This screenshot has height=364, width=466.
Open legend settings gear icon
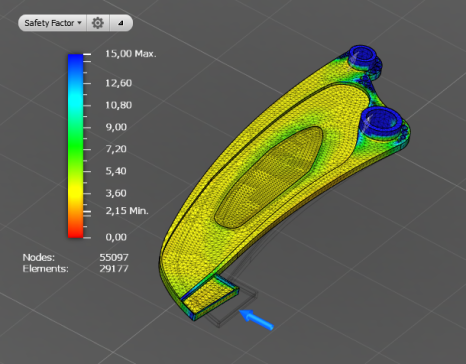click(x=98, y=23)
